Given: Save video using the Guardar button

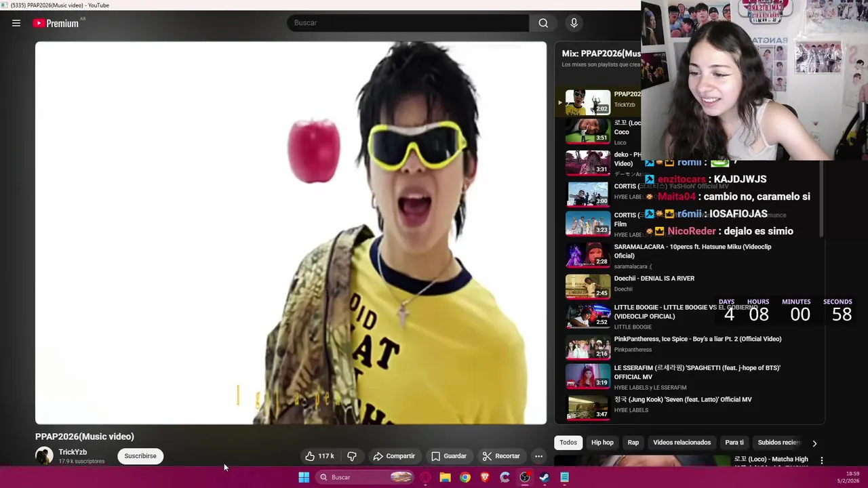Looking at the screenshot, I should [449, 456].
